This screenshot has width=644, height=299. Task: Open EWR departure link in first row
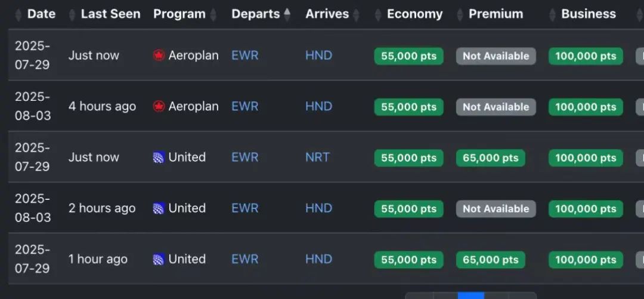[245, 55]
